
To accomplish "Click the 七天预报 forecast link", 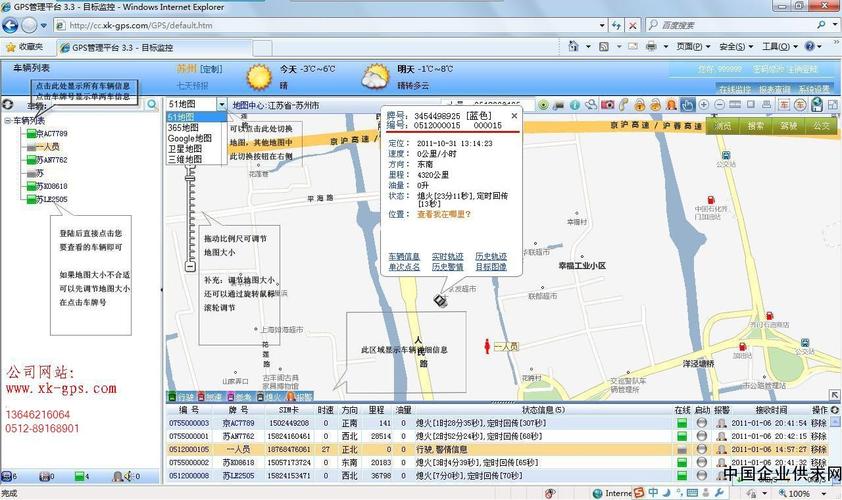I will coord(192,85).
